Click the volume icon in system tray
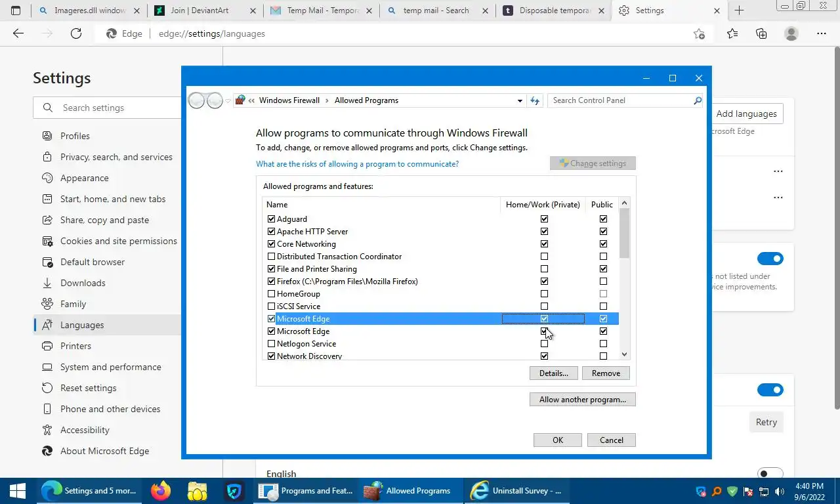Image resolution: width=840 pixels, height=504 pixels. (x=780, y=491)
